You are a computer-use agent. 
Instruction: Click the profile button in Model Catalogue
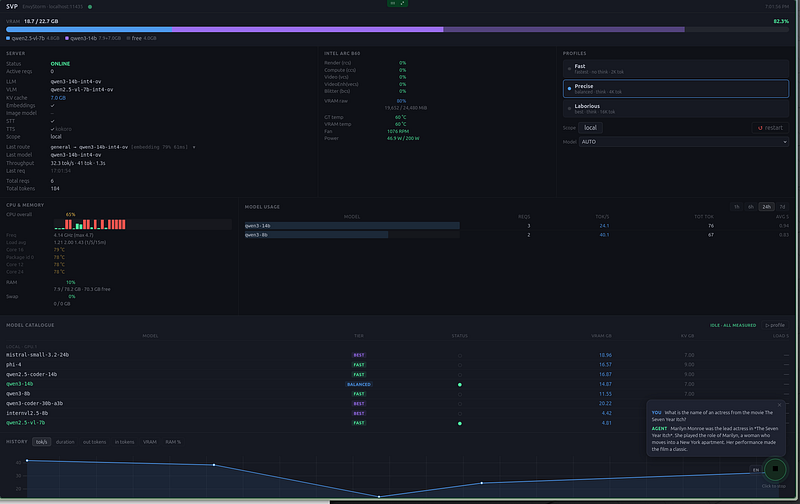775,325
